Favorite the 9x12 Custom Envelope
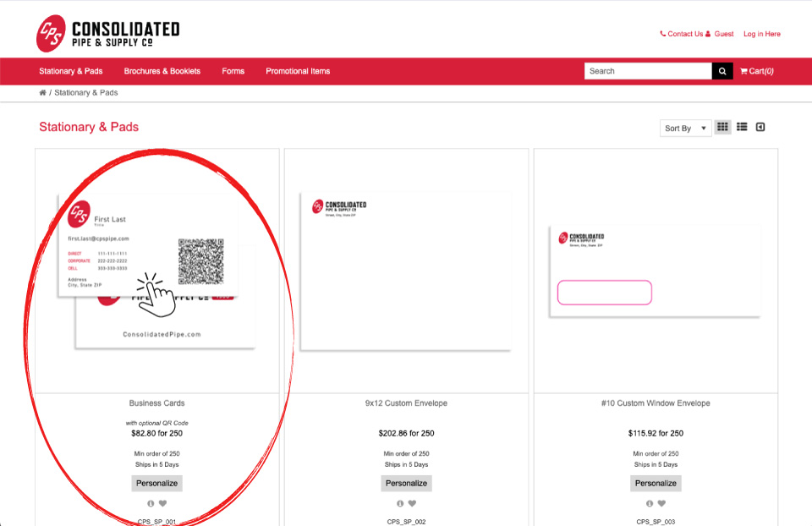 (x=413, y=504)
